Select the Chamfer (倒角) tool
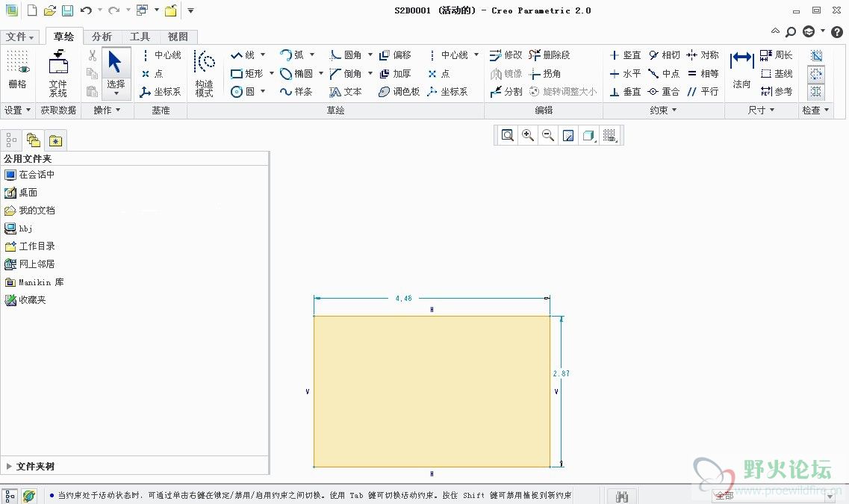 click(346, 73)
